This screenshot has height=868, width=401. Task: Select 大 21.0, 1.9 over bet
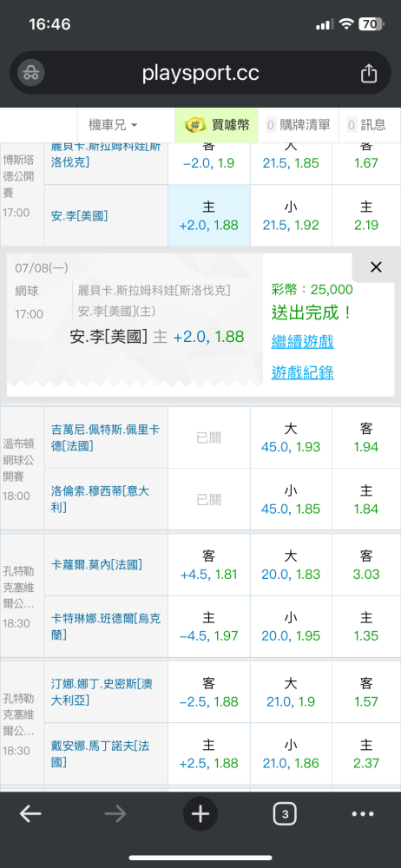(291, 693)
